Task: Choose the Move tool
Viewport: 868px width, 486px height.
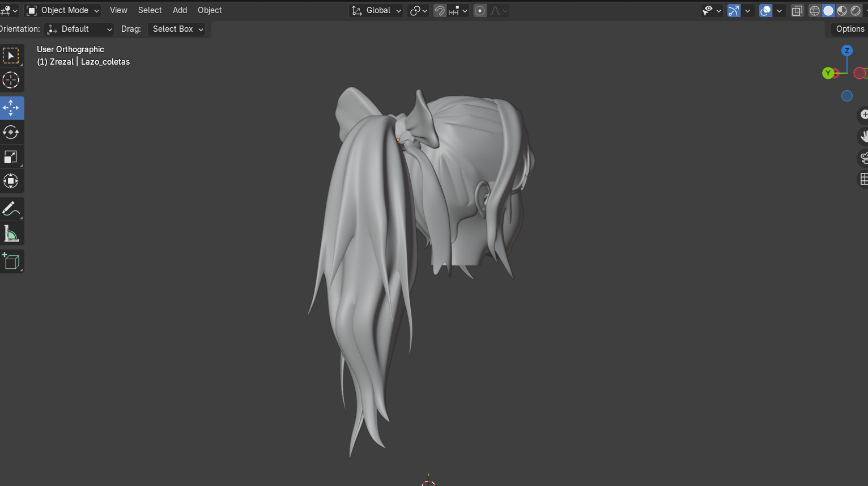Action: tap(11, 108)
